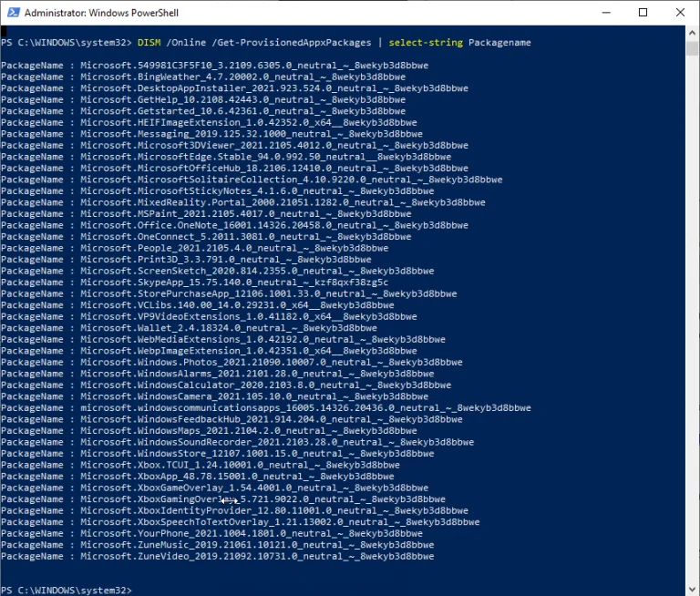Image resolution: width=700 pixels, height=596 pixels.
Task: Click the microsoft.windowscommunicationsapps package line
Action: [266, 408]
